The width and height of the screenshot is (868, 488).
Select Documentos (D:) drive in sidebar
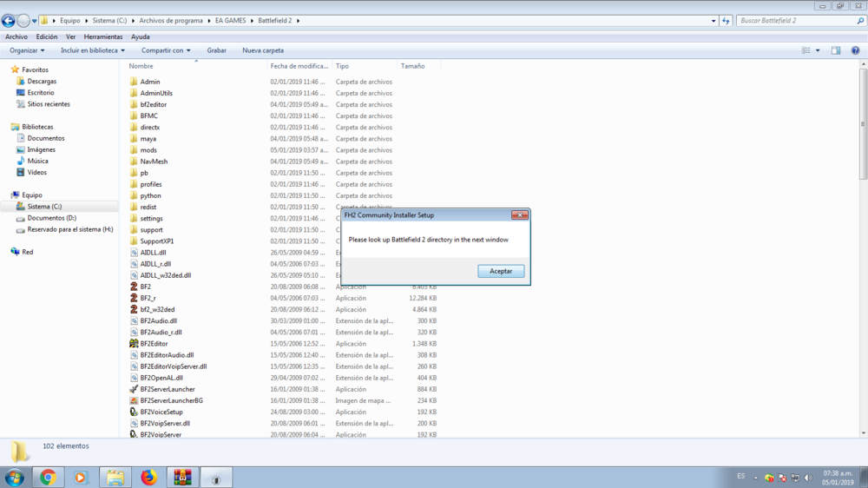point(51,218)
